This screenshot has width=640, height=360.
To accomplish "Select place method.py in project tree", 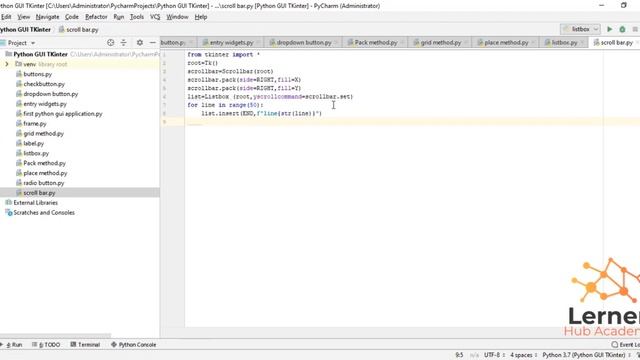I will coord(45,173).
